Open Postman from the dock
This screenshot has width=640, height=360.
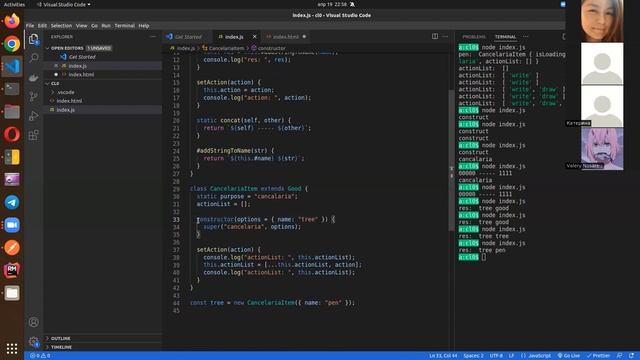(x=12, y=248)
